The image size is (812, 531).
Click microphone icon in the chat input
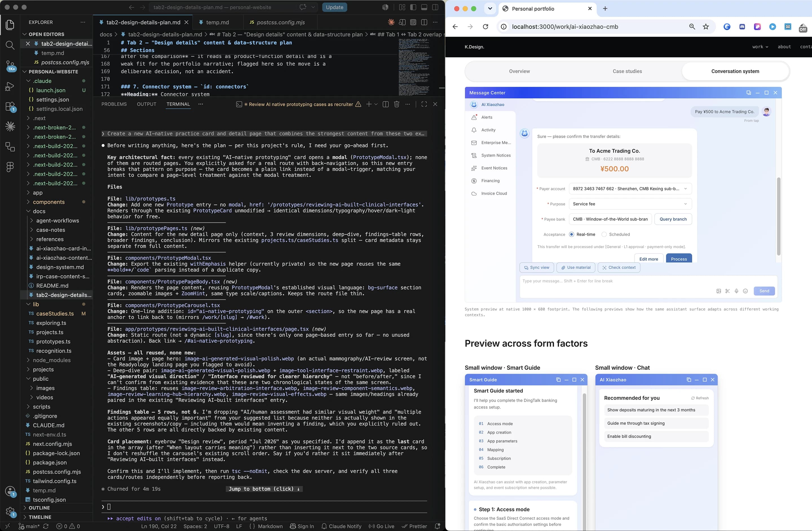pos(736,291)
